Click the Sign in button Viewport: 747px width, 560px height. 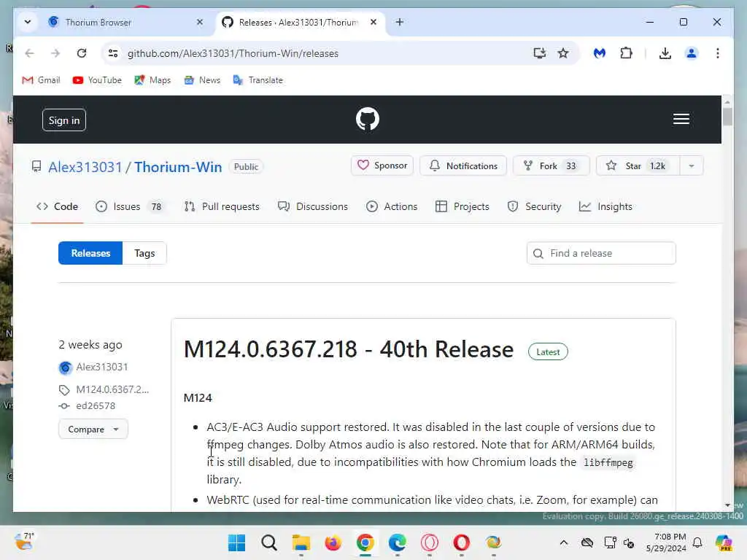click(64, 120)
